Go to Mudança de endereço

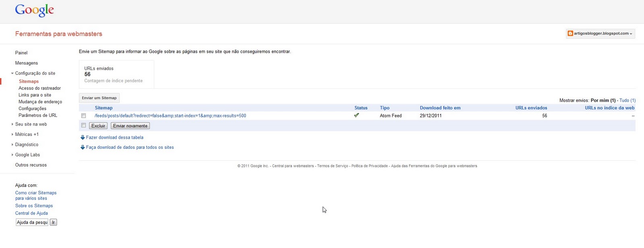40,102
